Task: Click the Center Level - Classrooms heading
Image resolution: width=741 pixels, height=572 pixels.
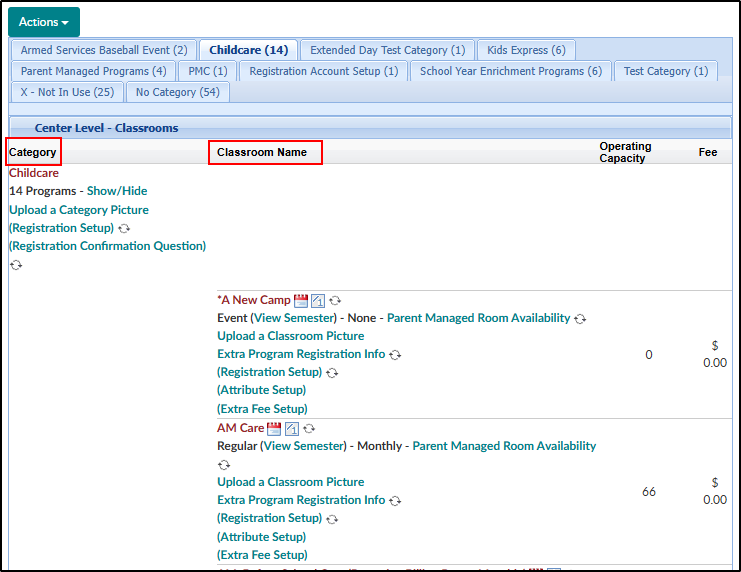Action: (106, 128)
